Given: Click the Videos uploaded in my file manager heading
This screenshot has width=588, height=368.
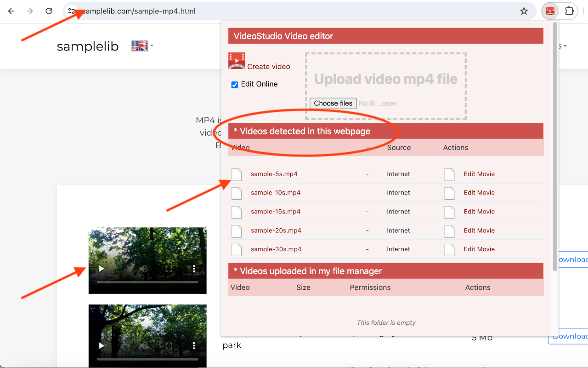Looking at the screenshot, I should click(386, 271).
